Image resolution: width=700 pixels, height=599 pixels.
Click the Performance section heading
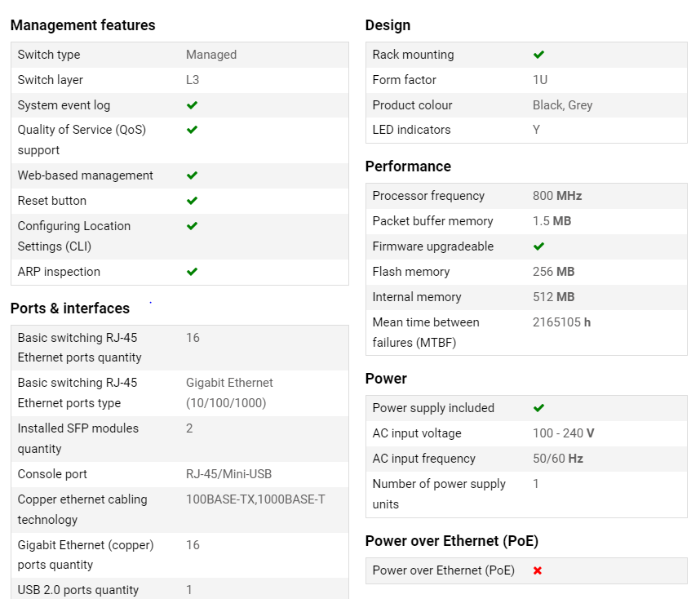[x=408, y=166]
